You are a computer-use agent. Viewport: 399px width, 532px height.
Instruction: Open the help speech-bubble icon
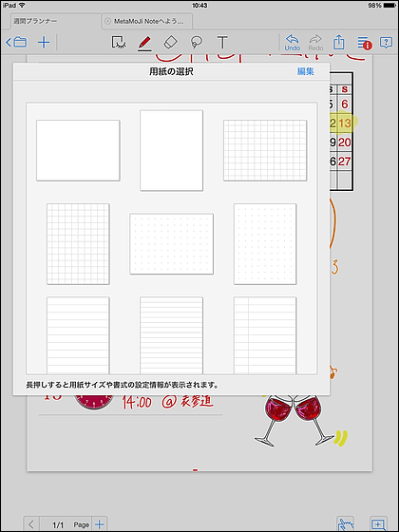click(x=386, y=43)
